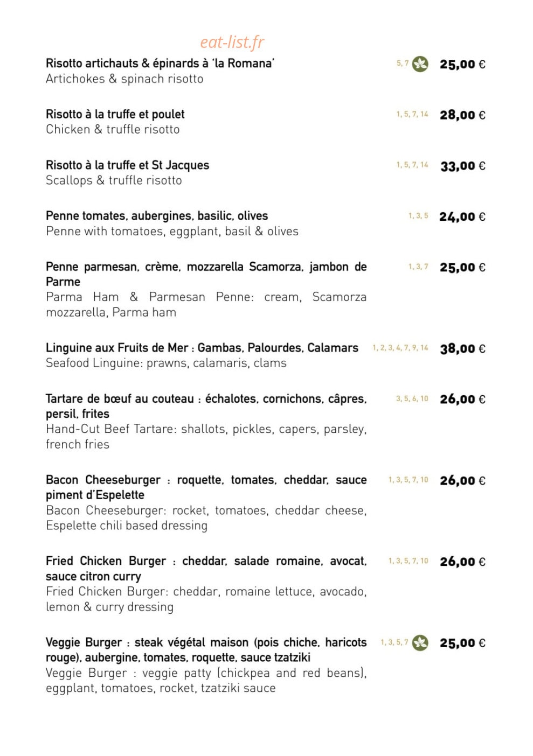The height and width of the screenshot is (756, 533).
Task: Click Fried Chicken Burger dish title
Action: point(206,569)
